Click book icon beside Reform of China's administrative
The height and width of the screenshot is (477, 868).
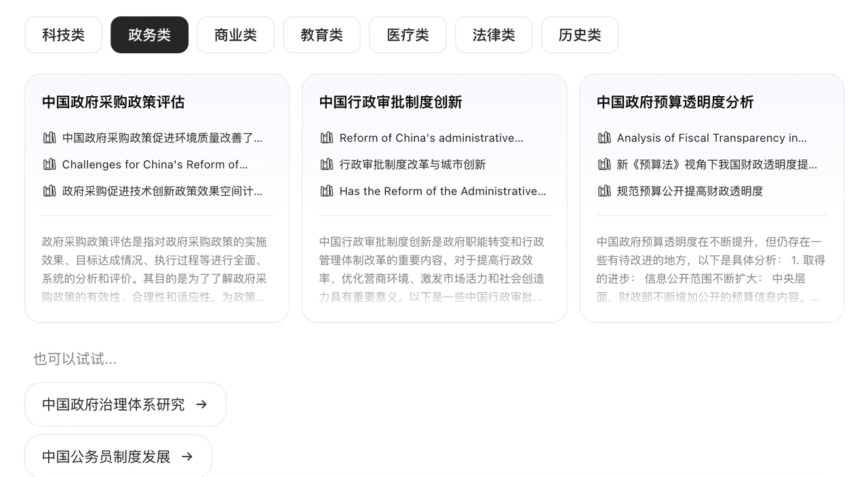(327, 138)
